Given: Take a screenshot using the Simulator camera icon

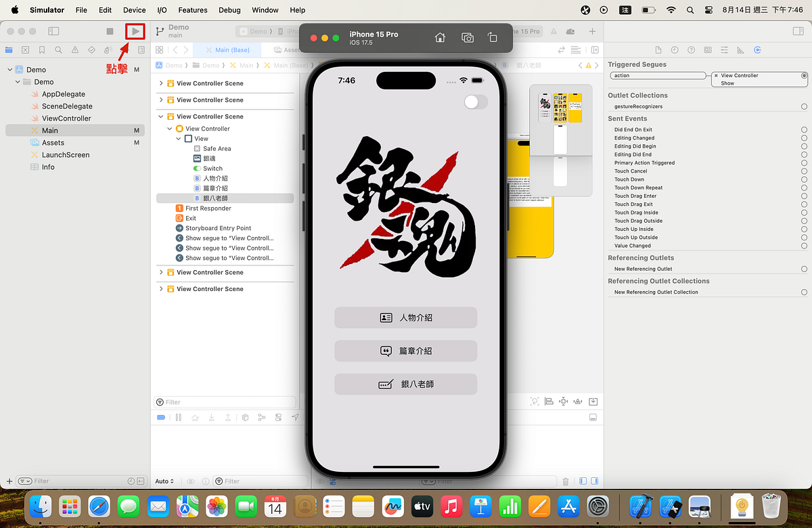Looking at the screenshot, I should [x=467, y=38].
